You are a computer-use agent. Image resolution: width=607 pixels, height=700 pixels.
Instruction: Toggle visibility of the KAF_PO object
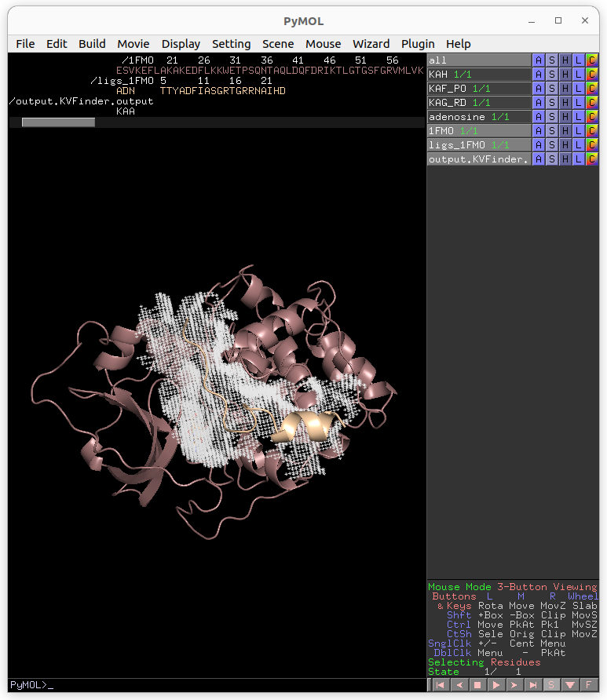pos(479,89)
